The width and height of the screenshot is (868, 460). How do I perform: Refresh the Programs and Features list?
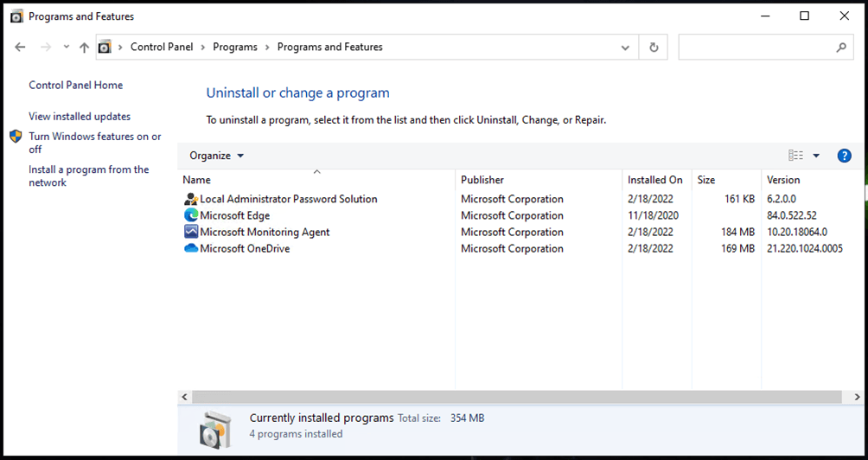654,47
